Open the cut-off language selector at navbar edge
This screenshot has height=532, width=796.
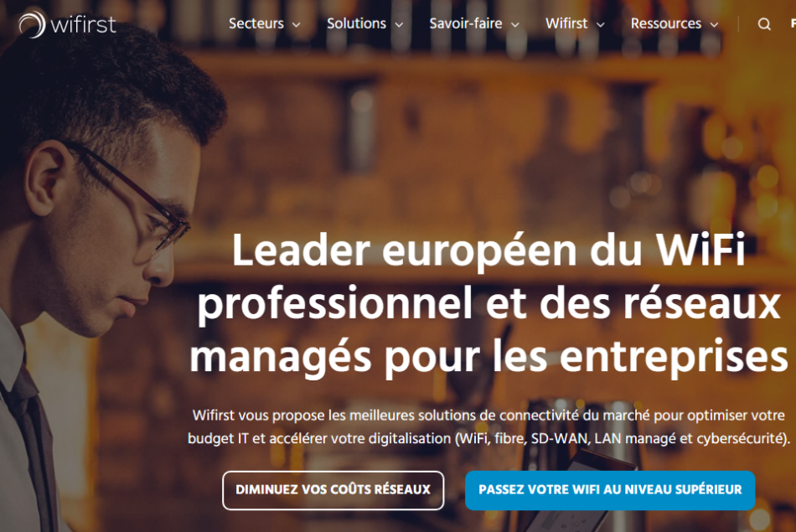point(793,23)
